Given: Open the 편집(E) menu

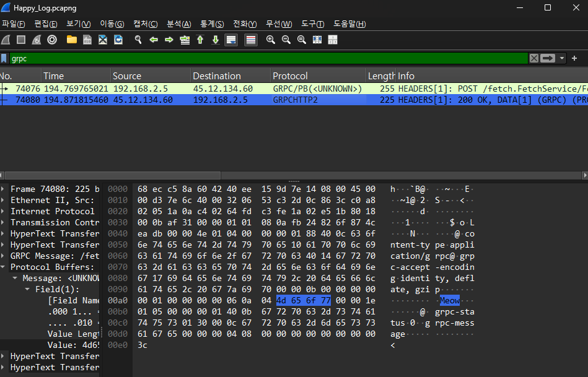Looking at the screenshot, I should [x=46, y=24].
